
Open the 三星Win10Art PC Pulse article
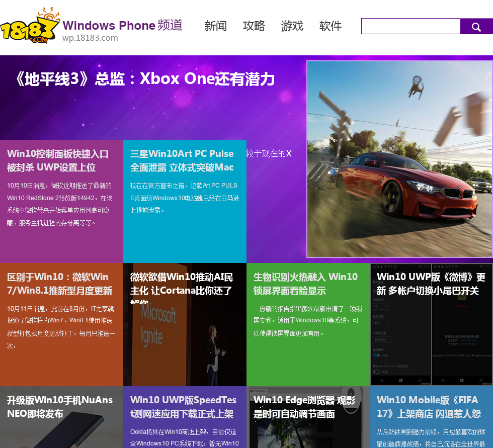pyautogui.click(x=182, y=160)
